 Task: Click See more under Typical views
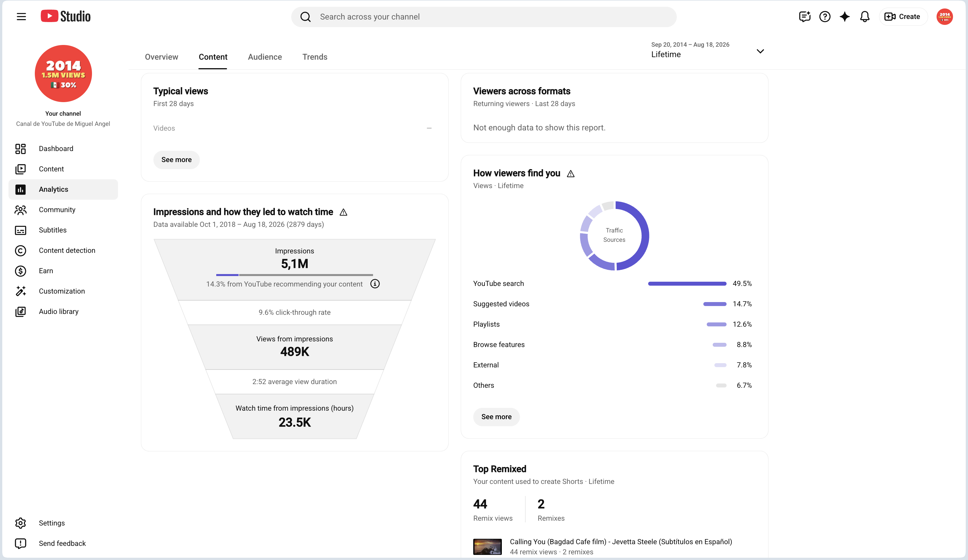point(176,160)
